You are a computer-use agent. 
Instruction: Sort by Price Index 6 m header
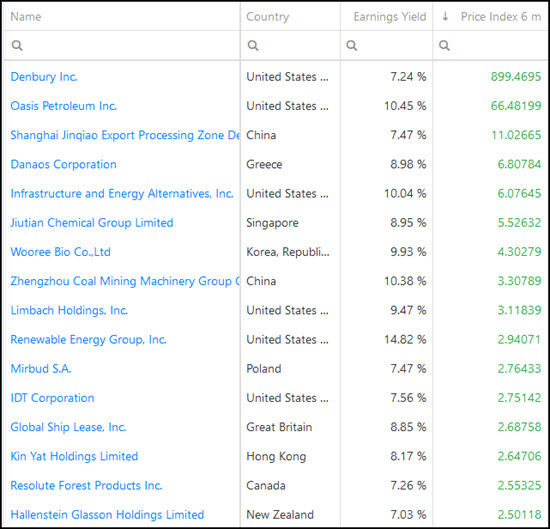click(501, 16)
